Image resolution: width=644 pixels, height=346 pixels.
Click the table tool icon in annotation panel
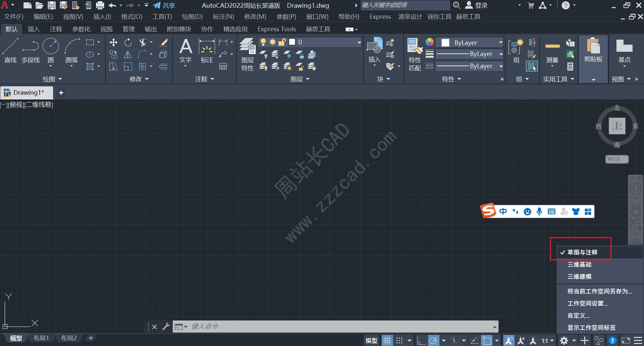coord(223,67)
